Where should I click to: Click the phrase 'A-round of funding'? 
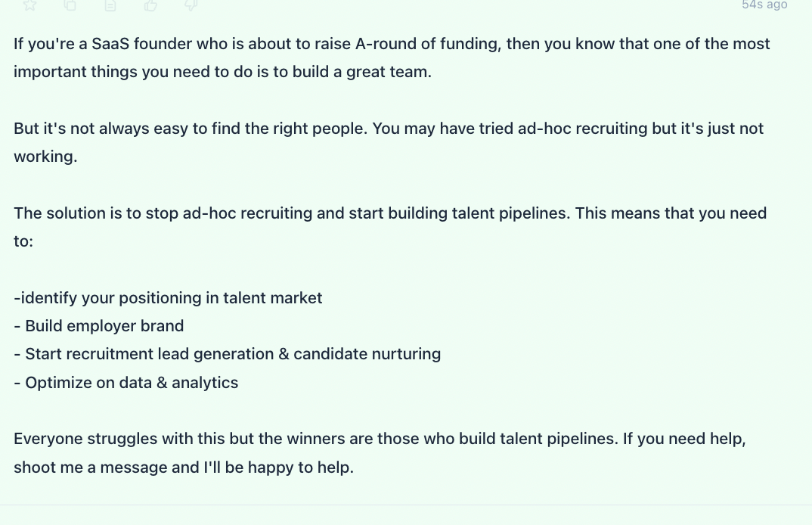(x=428, y=44)
